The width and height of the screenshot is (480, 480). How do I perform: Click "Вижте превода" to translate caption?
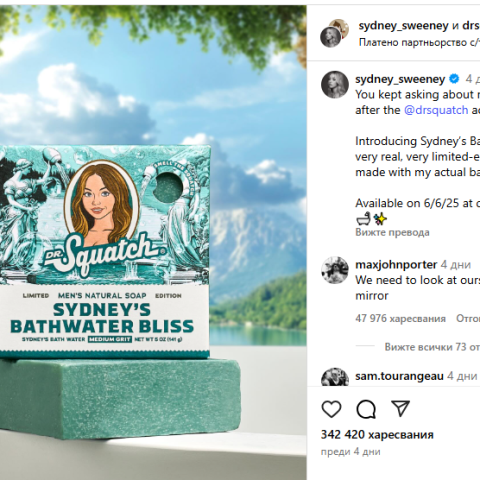click(392, 232)
